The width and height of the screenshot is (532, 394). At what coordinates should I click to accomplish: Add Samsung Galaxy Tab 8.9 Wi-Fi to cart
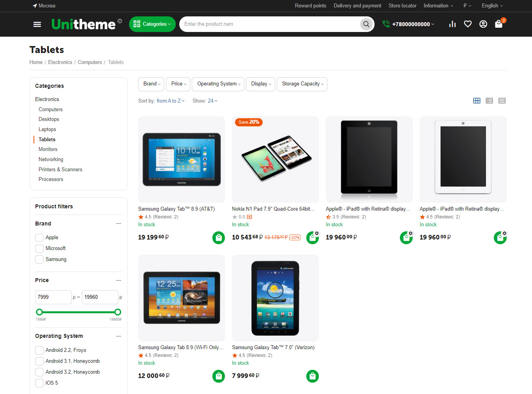tap(219, 376)
